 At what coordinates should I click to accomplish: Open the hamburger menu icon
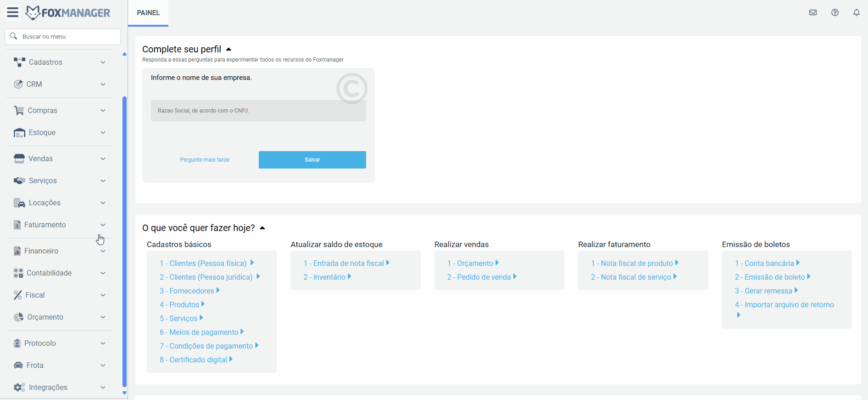click(13, 12)
